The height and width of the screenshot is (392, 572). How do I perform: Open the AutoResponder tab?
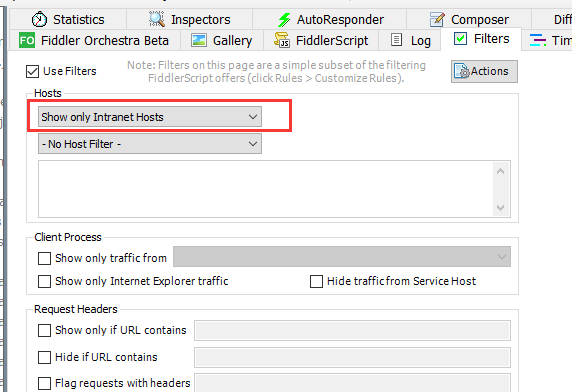330,19
